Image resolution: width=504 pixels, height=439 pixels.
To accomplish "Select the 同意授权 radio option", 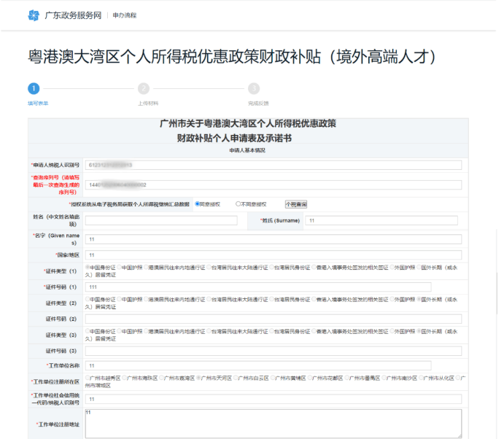I will tap(198, 204).
